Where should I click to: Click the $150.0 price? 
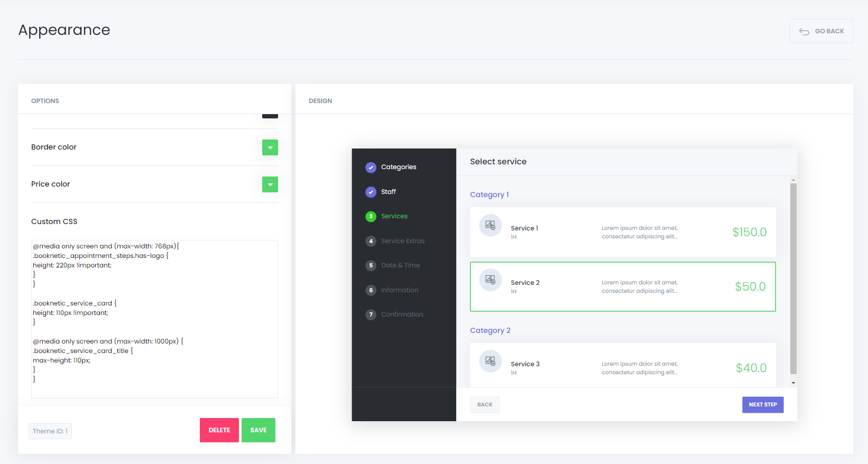[750, 232]
